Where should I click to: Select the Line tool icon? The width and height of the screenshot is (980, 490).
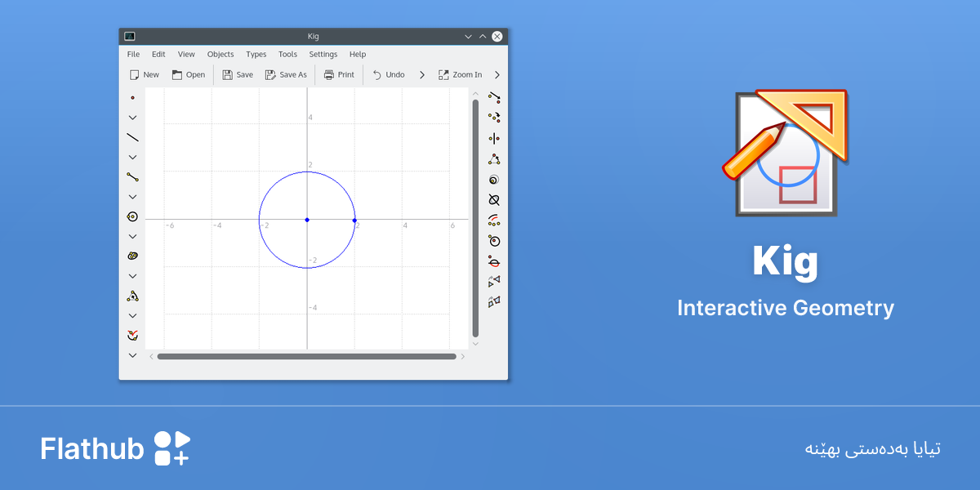click(132, 137)
